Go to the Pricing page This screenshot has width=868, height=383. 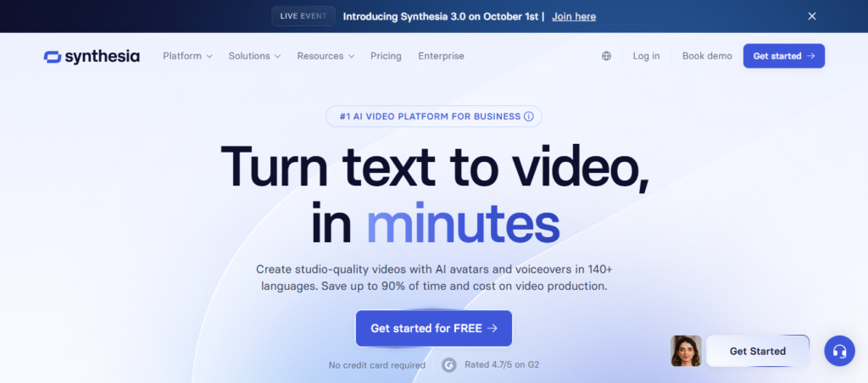(x=386, y=56)
